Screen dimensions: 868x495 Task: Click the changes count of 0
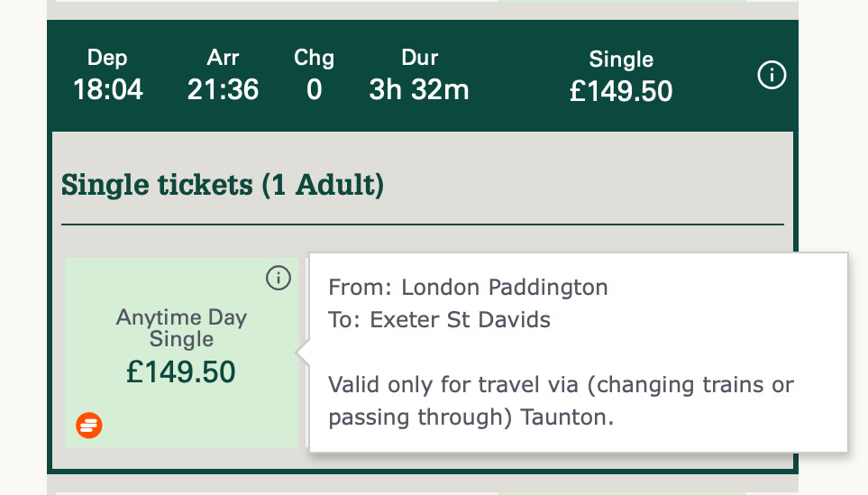[x=314, y=90]
